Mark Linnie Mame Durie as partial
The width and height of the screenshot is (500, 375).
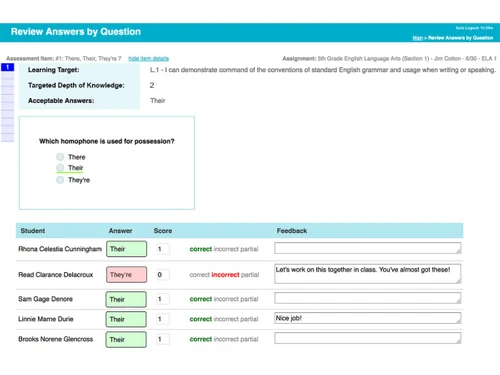[x=249, y=319]
